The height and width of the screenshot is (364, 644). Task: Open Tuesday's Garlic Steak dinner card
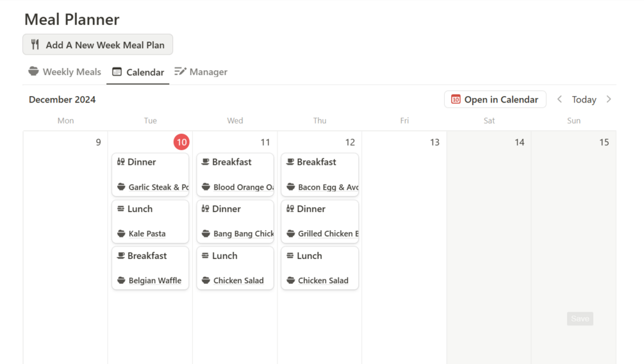coord(150,174)
